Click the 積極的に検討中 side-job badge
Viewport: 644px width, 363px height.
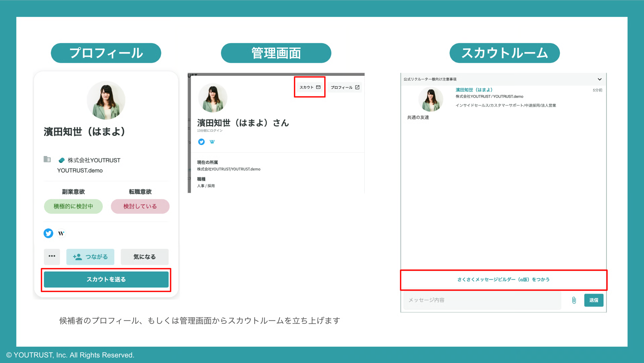73,206
